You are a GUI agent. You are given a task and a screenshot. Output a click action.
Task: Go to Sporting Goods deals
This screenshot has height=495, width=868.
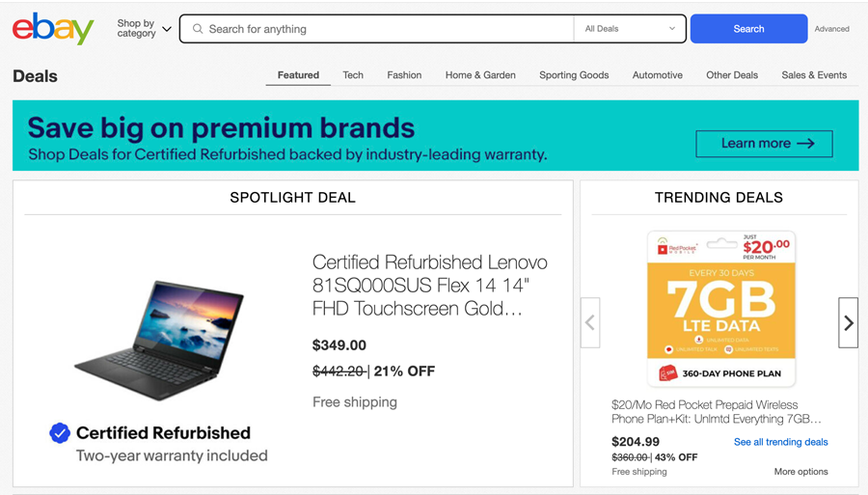(x=574, y=75)
